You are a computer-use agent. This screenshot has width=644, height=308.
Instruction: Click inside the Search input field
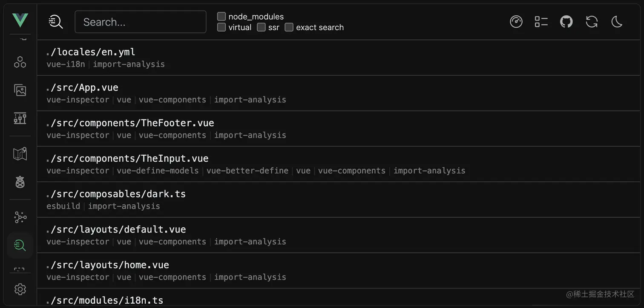tap(141, 22)
